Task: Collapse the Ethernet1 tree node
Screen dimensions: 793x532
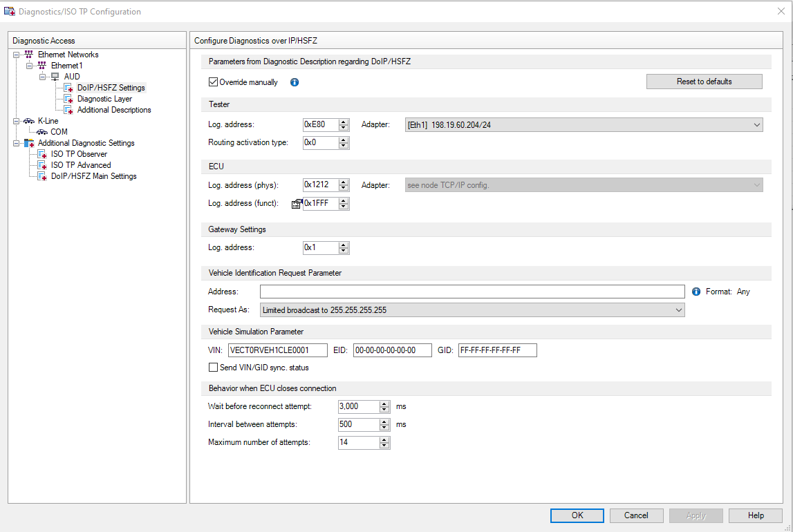Action: tap(29, 65)
